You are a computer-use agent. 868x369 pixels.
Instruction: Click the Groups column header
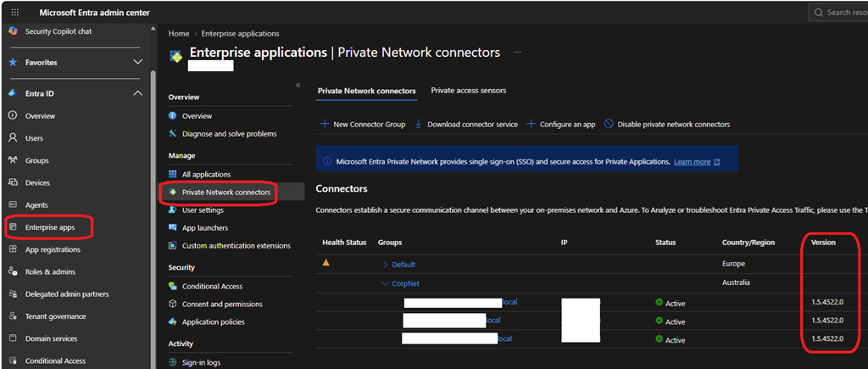point(390,243)
